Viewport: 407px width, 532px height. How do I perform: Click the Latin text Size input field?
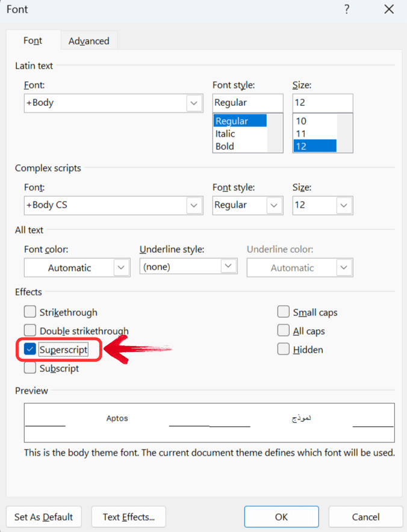(322, 103)
